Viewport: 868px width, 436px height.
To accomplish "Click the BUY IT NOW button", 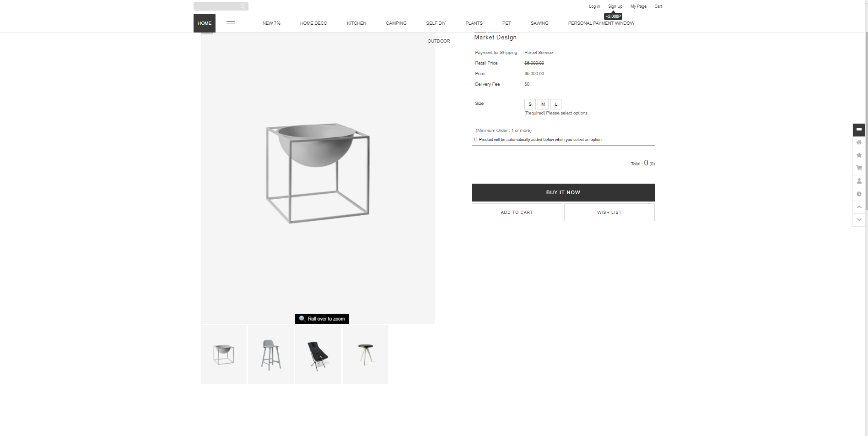I will (563, 192).
